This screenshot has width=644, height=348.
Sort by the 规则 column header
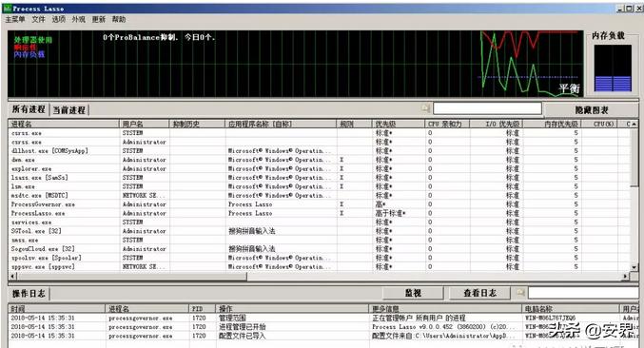tap(354, 124)
